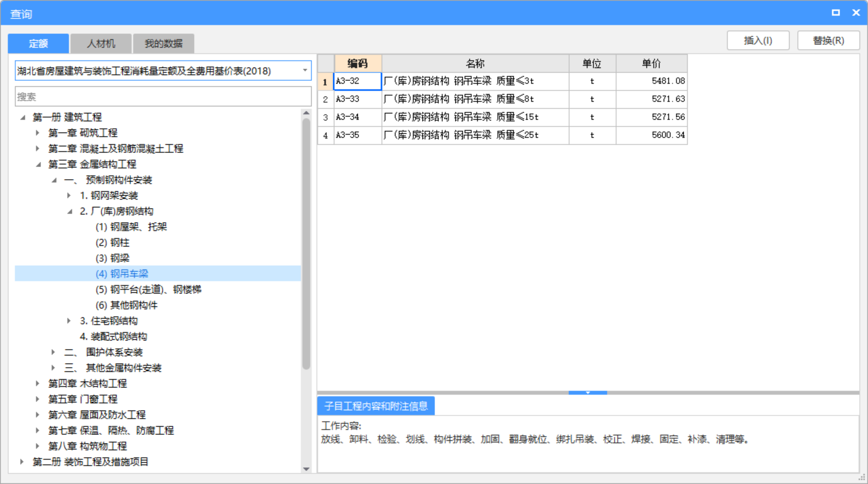The image size is (868, 484).
Task: Select code cell A3-34
Action: (358, 117)
